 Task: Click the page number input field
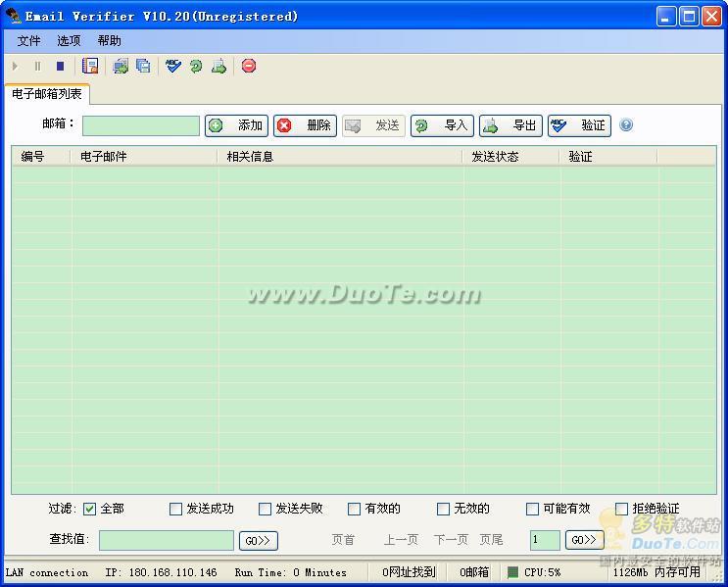[545, 540]
